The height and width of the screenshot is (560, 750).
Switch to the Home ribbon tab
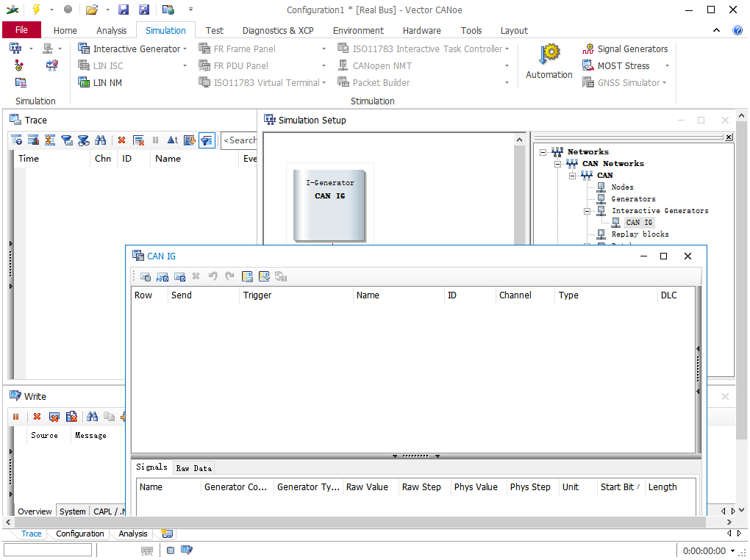coord(65,31)
